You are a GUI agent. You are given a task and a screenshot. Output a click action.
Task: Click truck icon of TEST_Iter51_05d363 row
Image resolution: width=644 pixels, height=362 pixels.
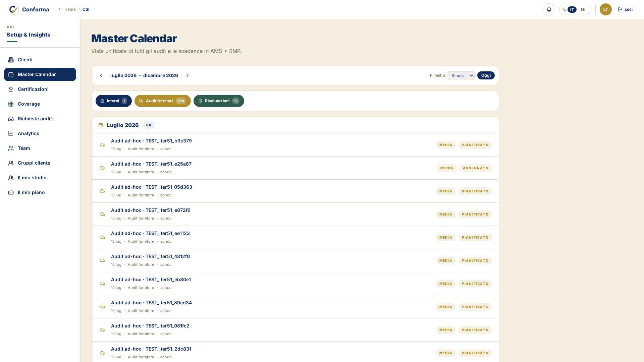[x=103, y=191]
